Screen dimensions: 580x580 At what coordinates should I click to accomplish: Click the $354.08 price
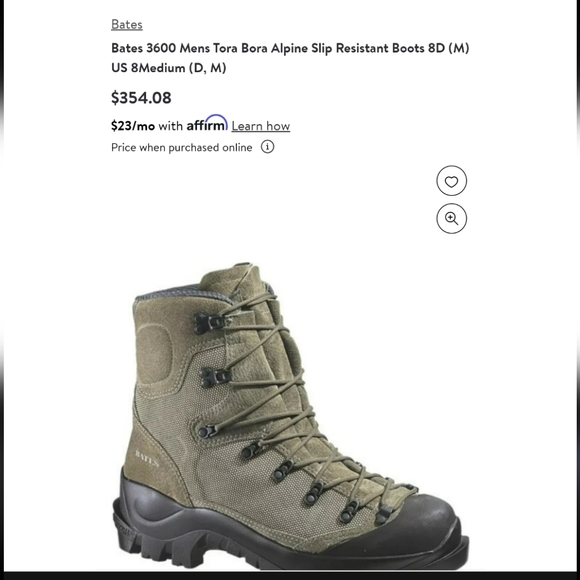(x=141, y=98)
